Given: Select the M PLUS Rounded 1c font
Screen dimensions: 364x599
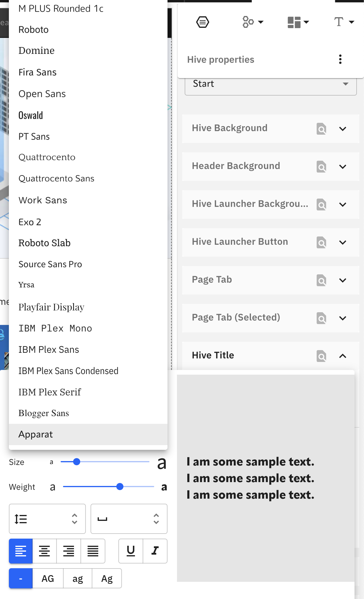Looking at the screenshot, I should [88, 9].
